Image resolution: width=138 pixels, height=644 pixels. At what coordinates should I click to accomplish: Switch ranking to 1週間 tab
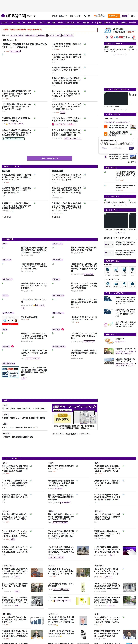111,118
